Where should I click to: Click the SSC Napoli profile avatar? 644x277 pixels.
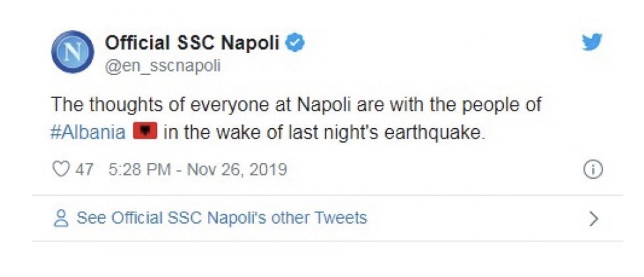point(72,52)
